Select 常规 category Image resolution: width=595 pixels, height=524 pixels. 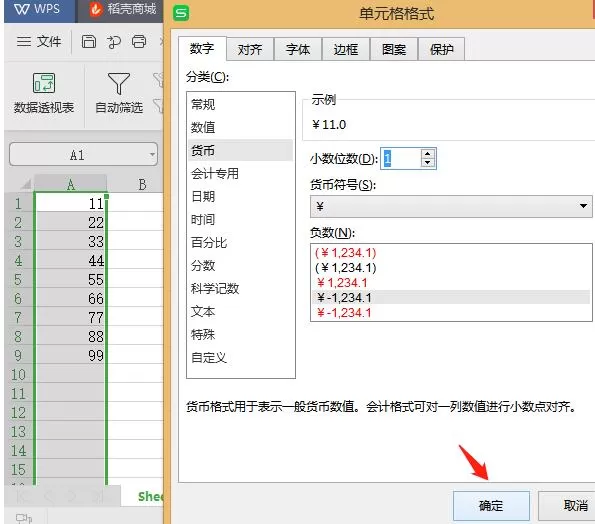pos(241,104)
